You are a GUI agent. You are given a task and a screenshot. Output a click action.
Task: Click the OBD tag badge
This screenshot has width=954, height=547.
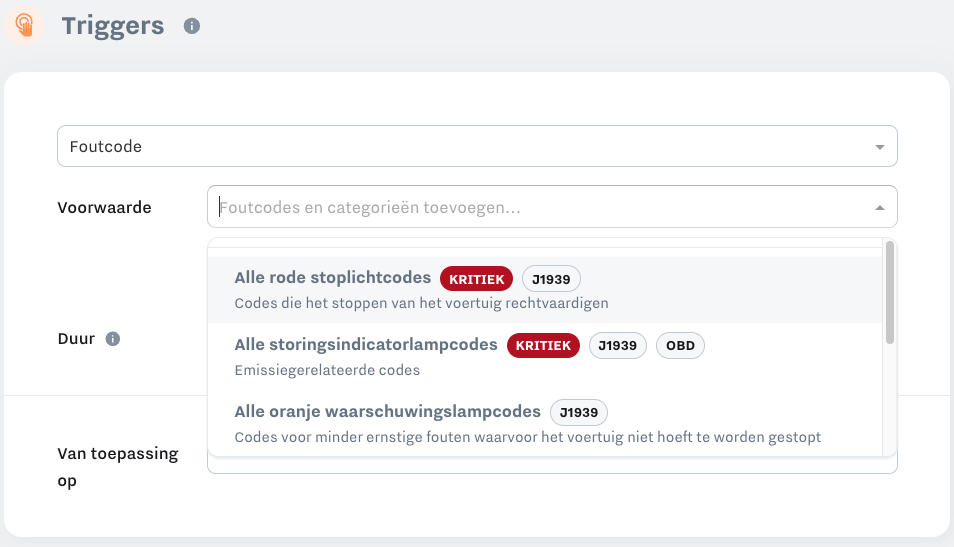680,346
